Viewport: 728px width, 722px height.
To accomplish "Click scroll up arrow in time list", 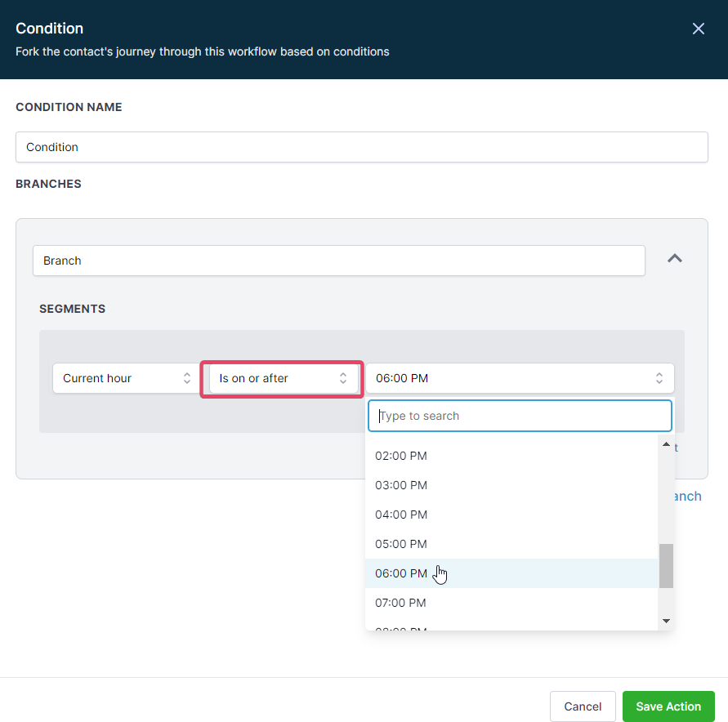I will tap(666, 445).
